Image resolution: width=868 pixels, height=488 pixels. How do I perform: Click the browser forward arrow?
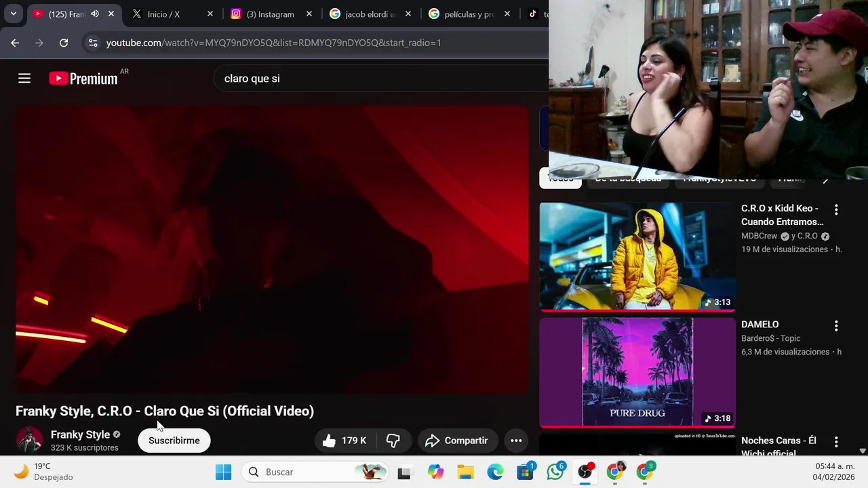[39, 43]
